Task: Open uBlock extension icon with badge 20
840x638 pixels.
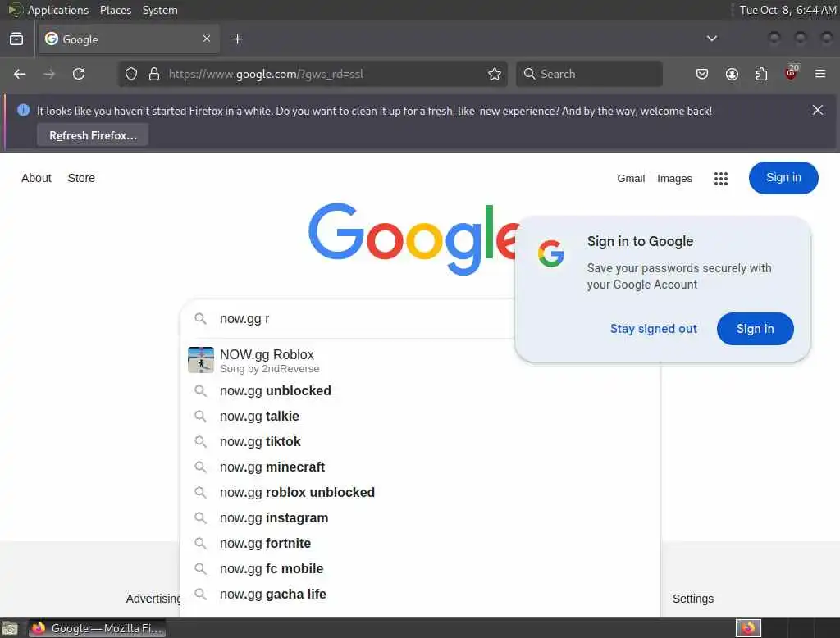Action: pyautogui.click(x=792, y=73)
